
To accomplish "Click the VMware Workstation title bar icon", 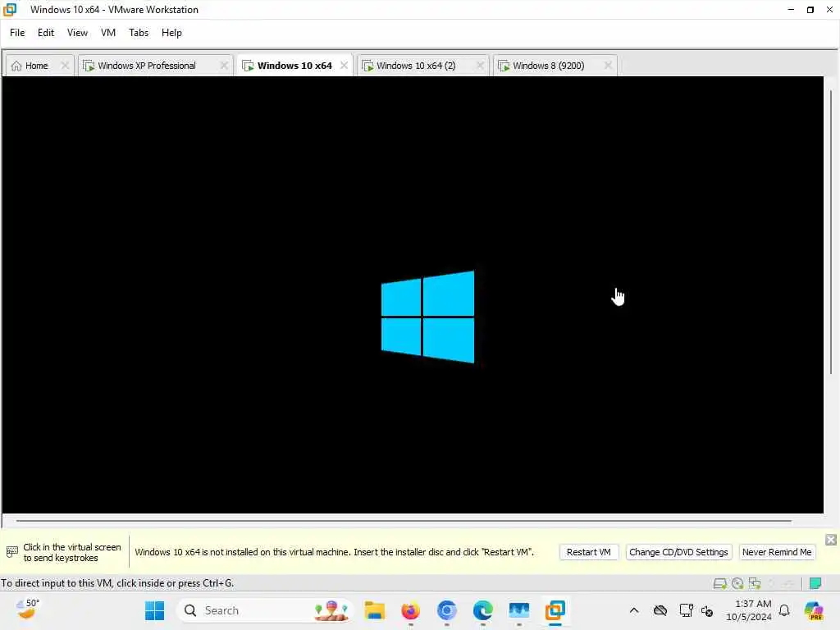I will [x=10, y=10].
